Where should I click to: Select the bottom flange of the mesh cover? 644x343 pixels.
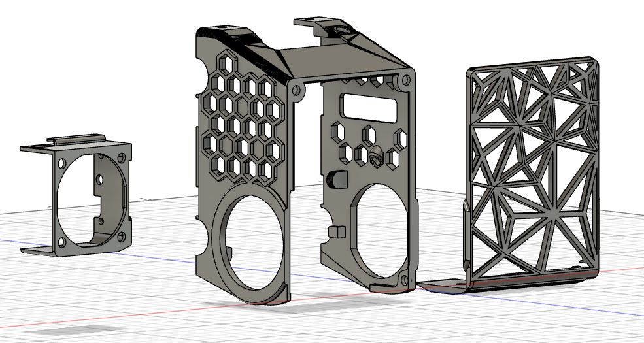pos(507,281)
